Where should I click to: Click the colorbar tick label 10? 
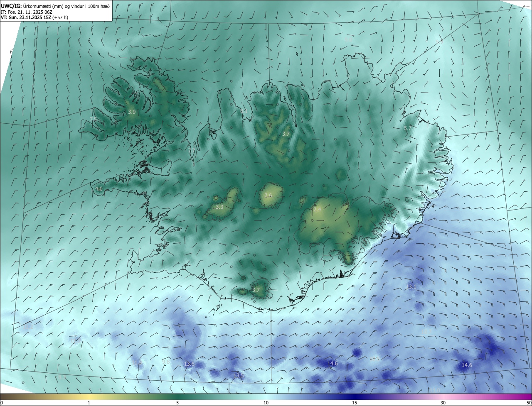point(266,403)
